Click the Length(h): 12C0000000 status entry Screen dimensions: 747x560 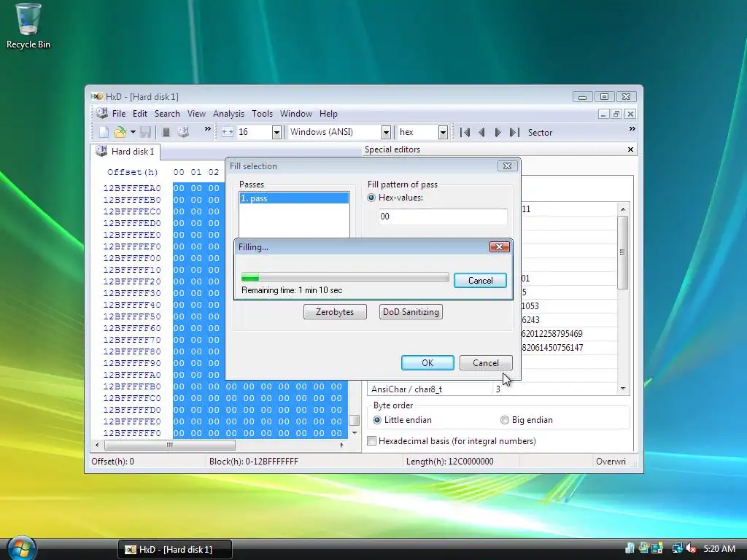click(x=449, y=461)
